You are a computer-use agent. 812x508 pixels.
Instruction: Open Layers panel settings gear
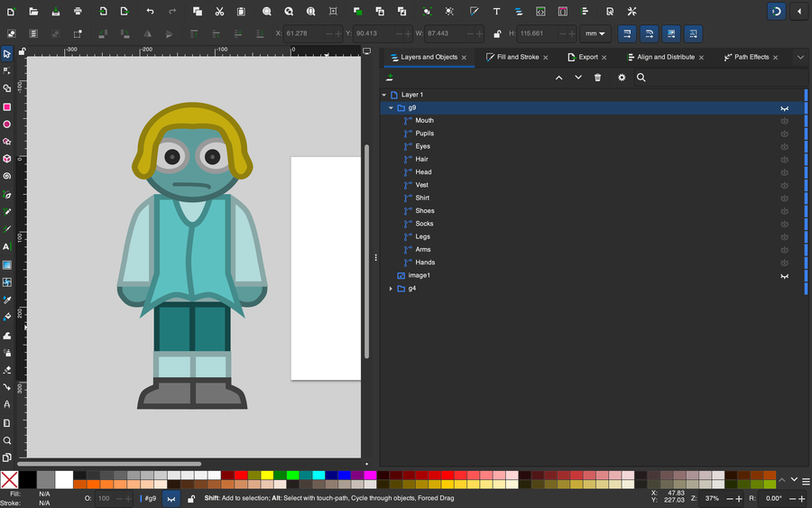tap(621, 78)
